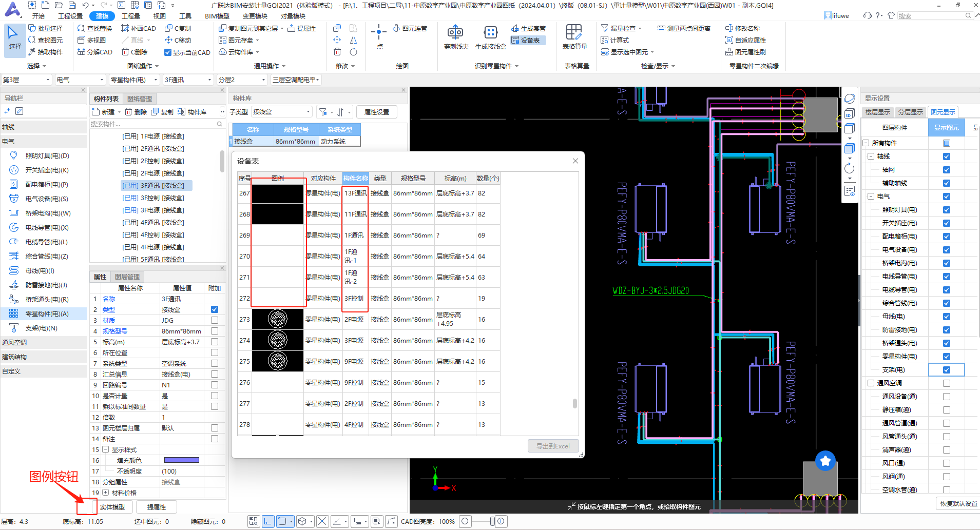
Task: Select the 补画CAD tool
Action: click(x=139, y=28)
